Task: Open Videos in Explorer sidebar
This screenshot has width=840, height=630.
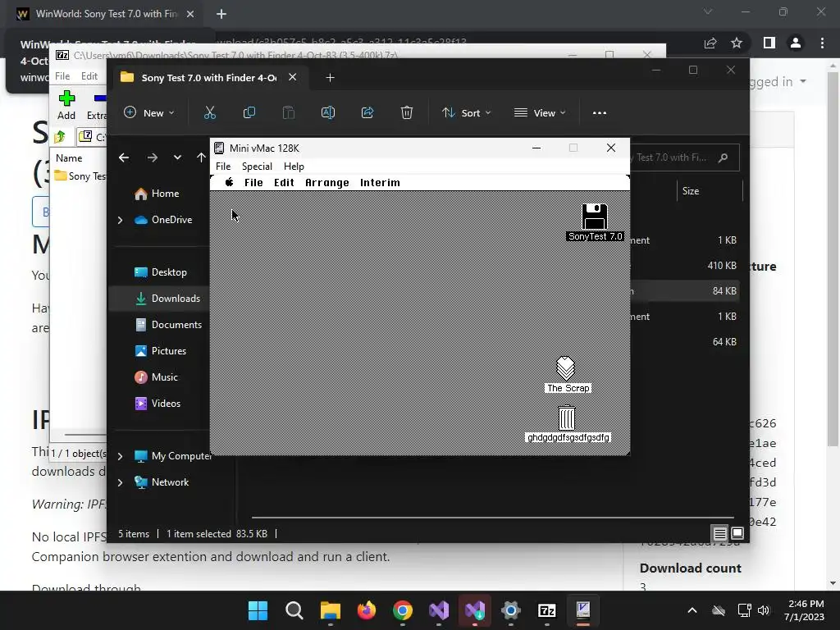Action: point(158,404)
